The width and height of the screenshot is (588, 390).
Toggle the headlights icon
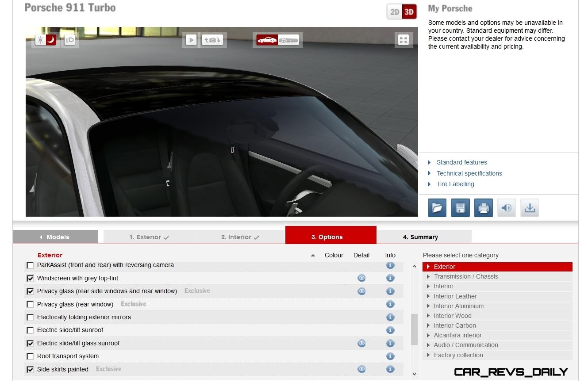pyautogui.click(x=70, y=40)
